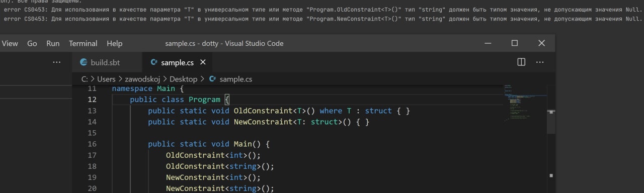Image resolution: width=644 pixels, height=193 pixels.
Task: Click 'Program' class name on line 12
Action: (204, 100)
